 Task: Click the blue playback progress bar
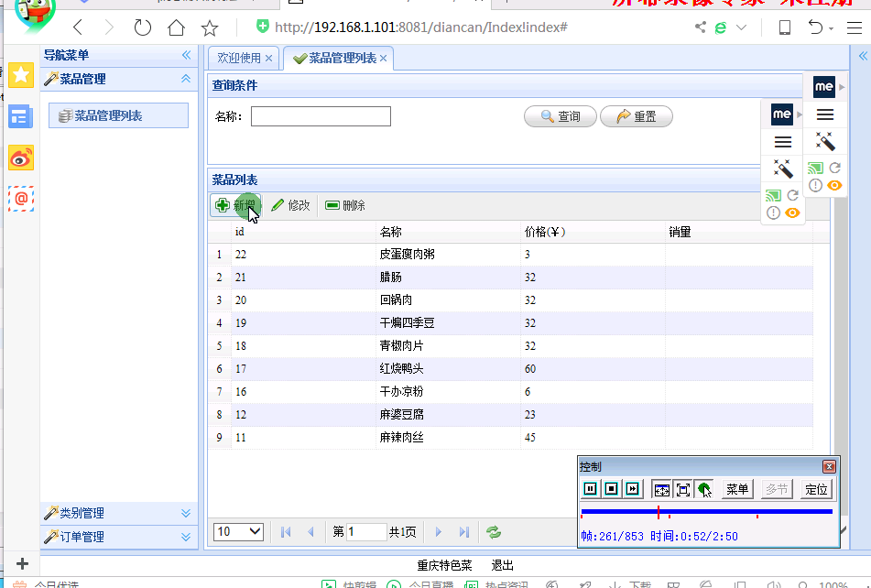click(x=706, y=511)
